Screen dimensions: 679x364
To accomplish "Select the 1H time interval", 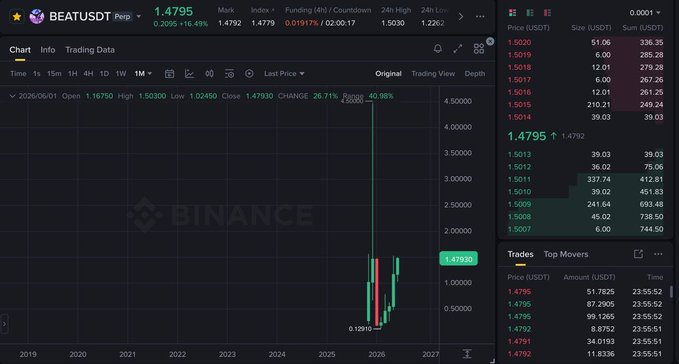I will point(73,74).
